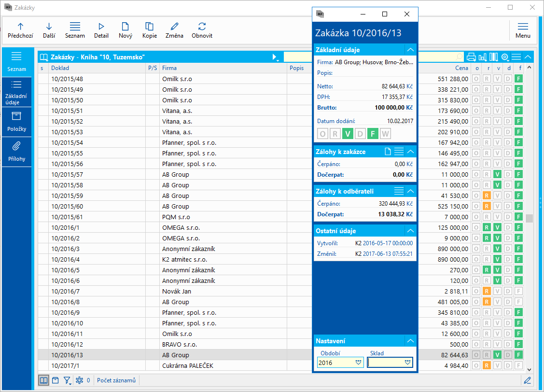Toggle the green V status in Základní údaje panel
This screenshot has height=392, width=544.
(x=348, y=134)
